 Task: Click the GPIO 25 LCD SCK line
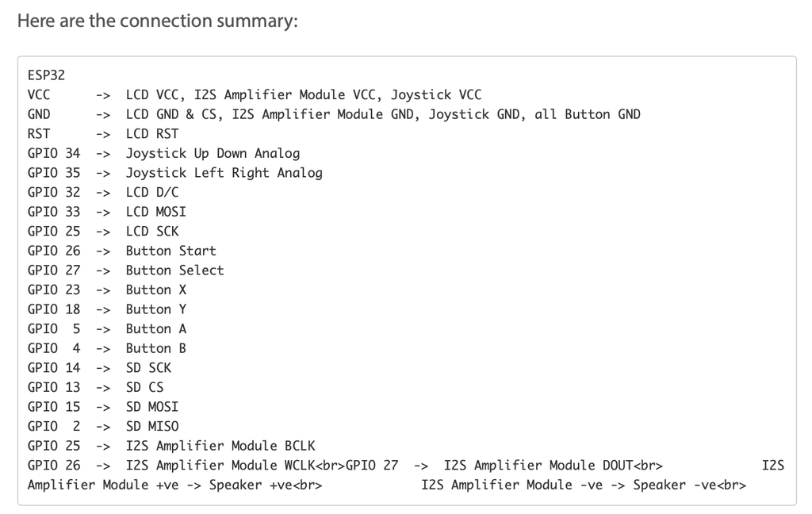point(103,231)
